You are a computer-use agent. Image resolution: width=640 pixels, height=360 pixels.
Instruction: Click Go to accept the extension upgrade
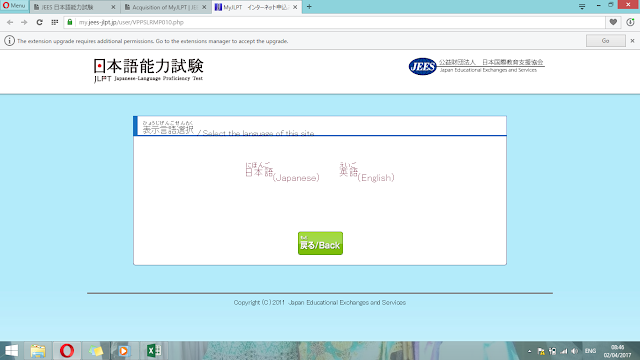point(606,41)
